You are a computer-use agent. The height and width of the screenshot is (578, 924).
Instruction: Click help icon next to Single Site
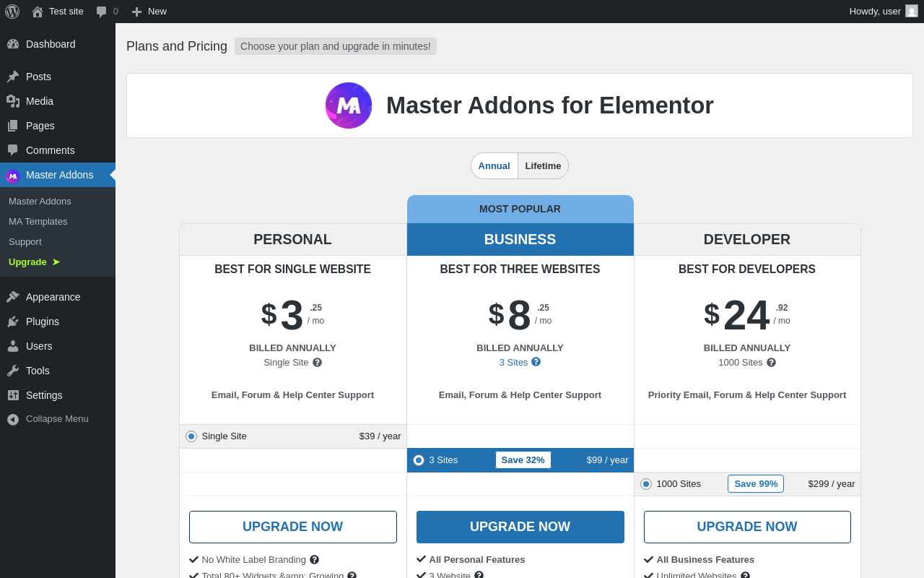[x=318, y=363]
